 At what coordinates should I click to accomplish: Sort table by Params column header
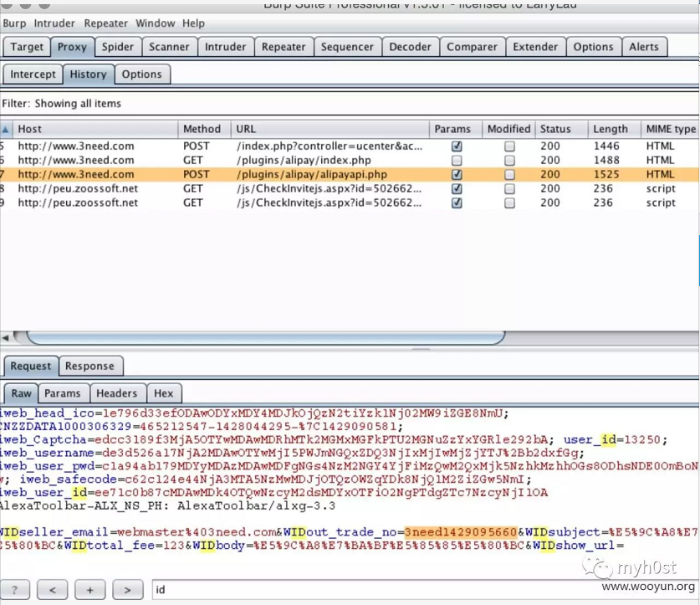click(455, 129)
